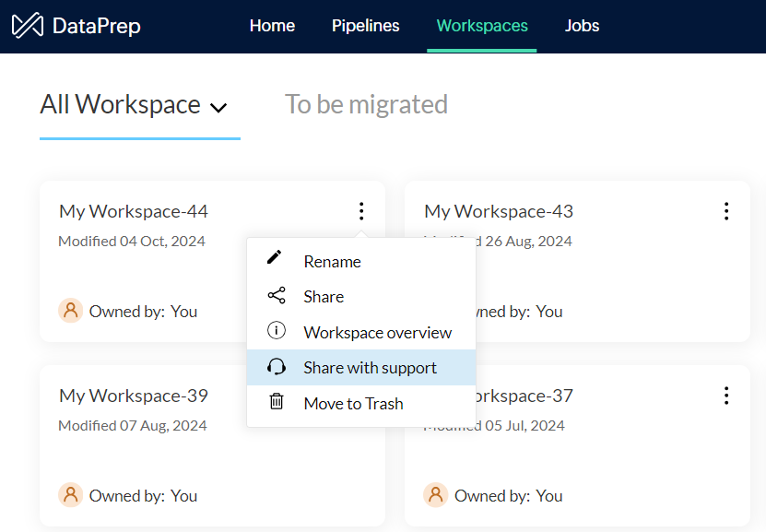The image size is (766, 532).
Task: Click owner avatar on My Workspace-39
Action: pos(70,495)
